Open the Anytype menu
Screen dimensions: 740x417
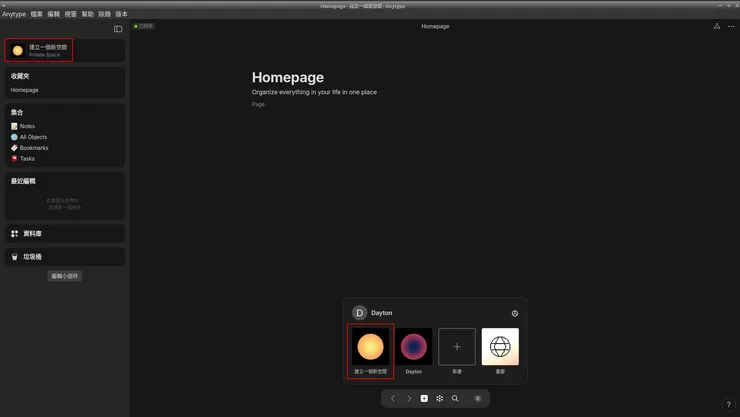pyautogui.click(x=14, y=14)
